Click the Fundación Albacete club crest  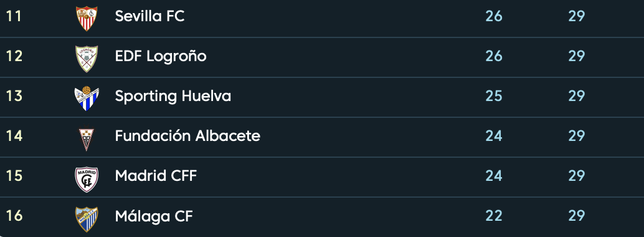tap(86, 138)
